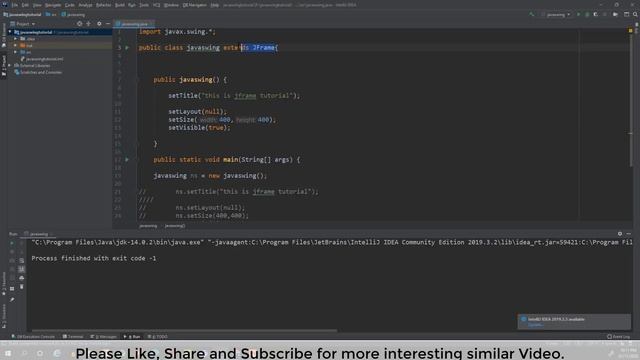The width and height of the screenshot is (640, 360).
Task: Switch to the javaswing.java editor tab
Action: 134,24
